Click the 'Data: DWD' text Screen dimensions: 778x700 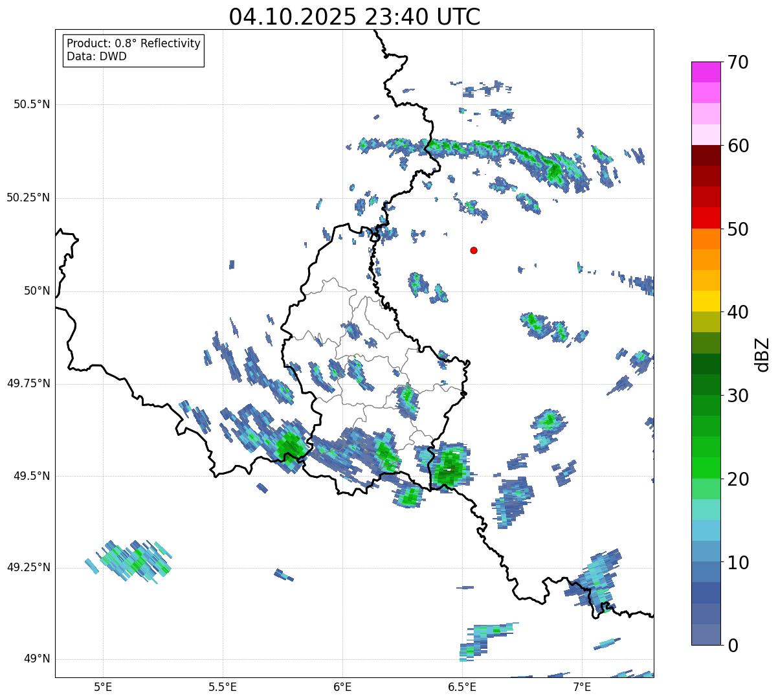pos(96,56)
